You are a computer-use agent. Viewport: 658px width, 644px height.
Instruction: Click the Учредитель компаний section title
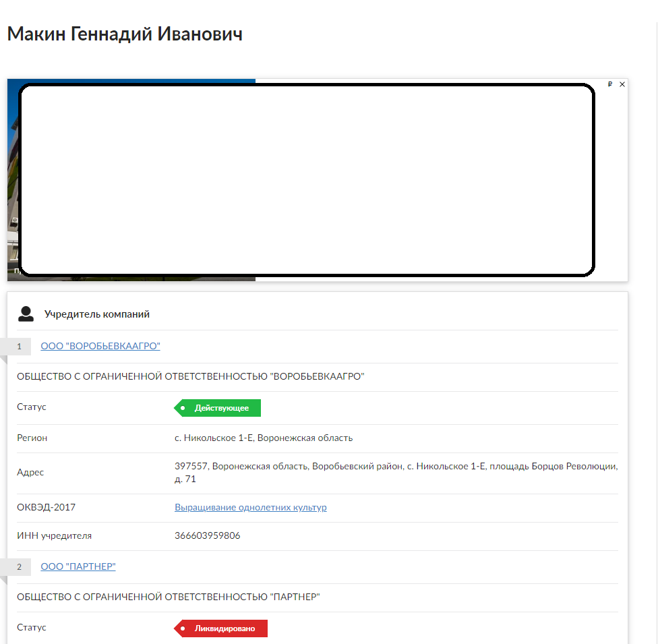coord(97,314)
